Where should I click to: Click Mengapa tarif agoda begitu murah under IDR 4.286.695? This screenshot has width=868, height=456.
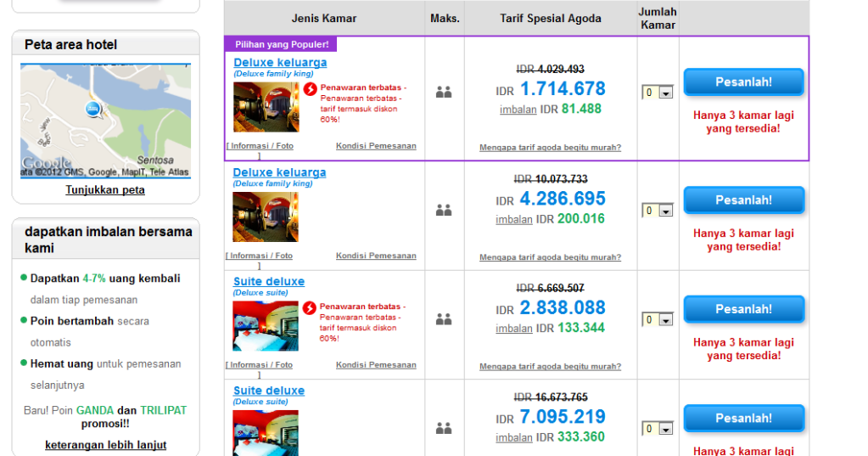(x=551, y=257)
